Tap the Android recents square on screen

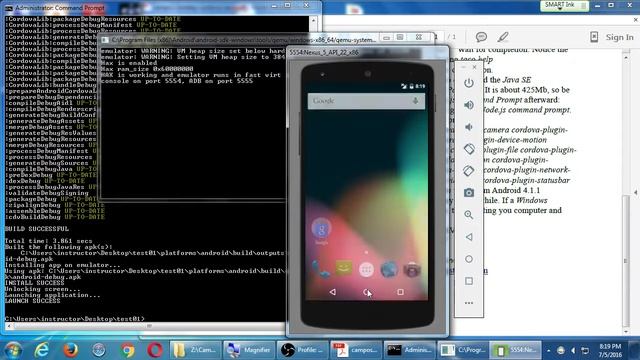point(400,292)
